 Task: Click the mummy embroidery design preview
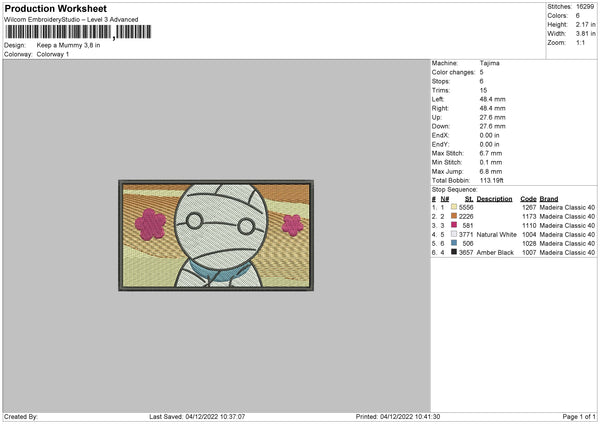point(216,235)
